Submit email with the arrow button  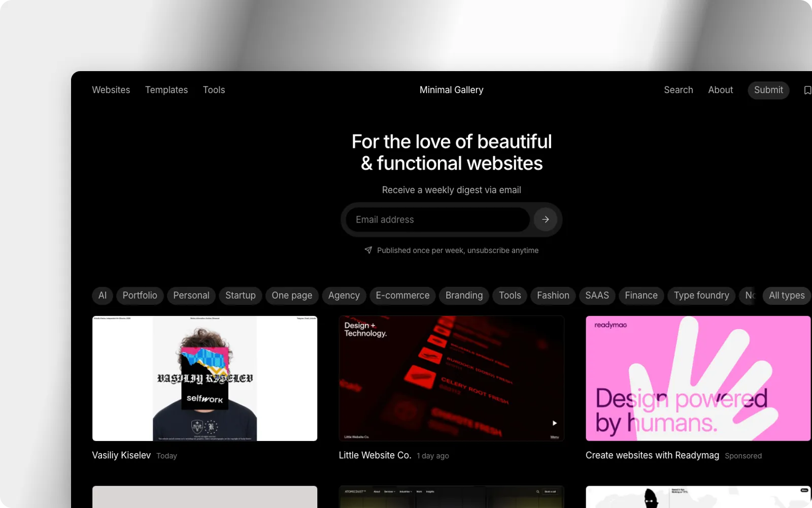tap(546, 219)
